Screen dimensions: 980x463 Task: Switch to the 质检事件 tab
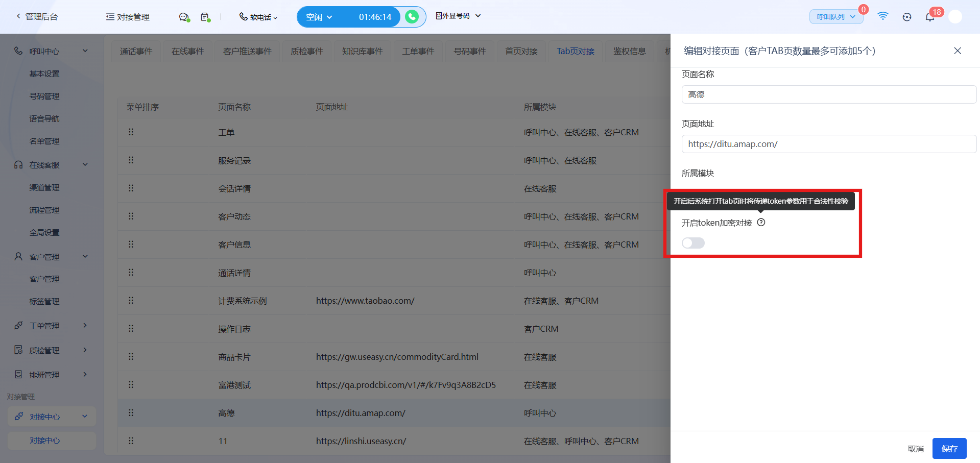click(306, 51)
